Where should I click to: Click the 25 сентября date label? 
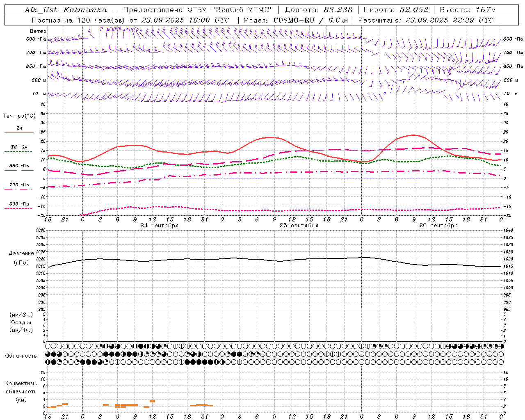tap(299, 226)
